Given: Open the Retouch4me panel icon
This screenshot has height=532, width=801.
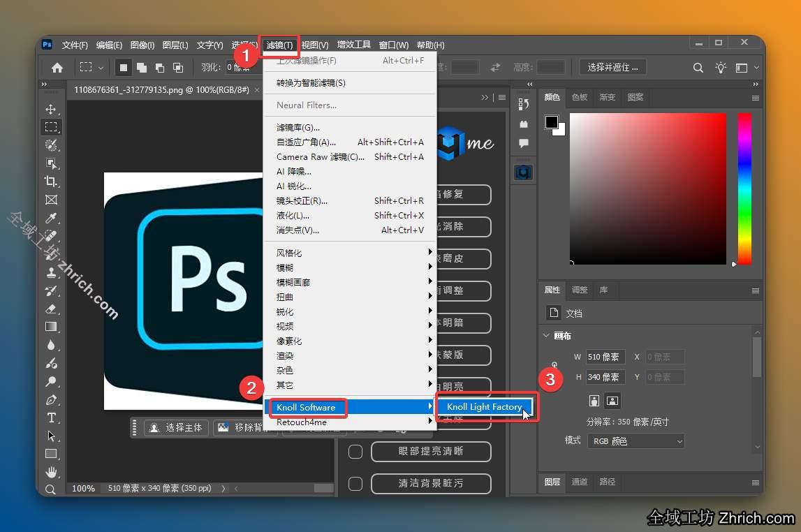Looking at the screenshot, I should tap(524, 172).
